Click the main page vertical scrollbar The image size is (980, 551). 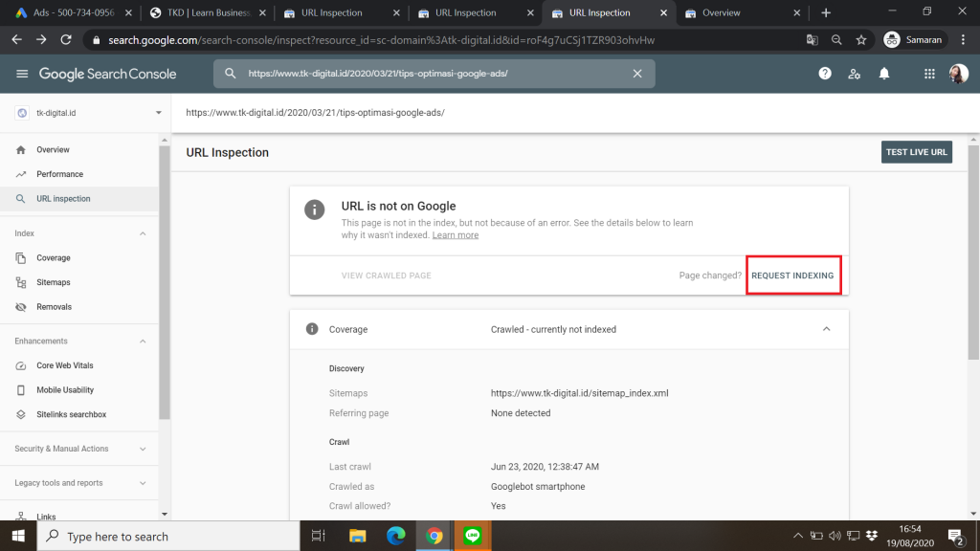[973, 253]
